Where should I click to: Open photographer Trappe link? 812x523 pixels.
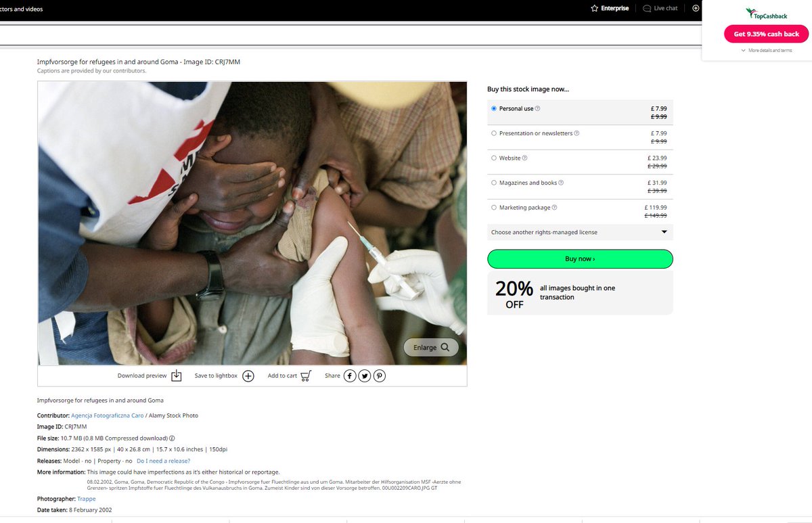pyautogui.click(x=86, y=499)
